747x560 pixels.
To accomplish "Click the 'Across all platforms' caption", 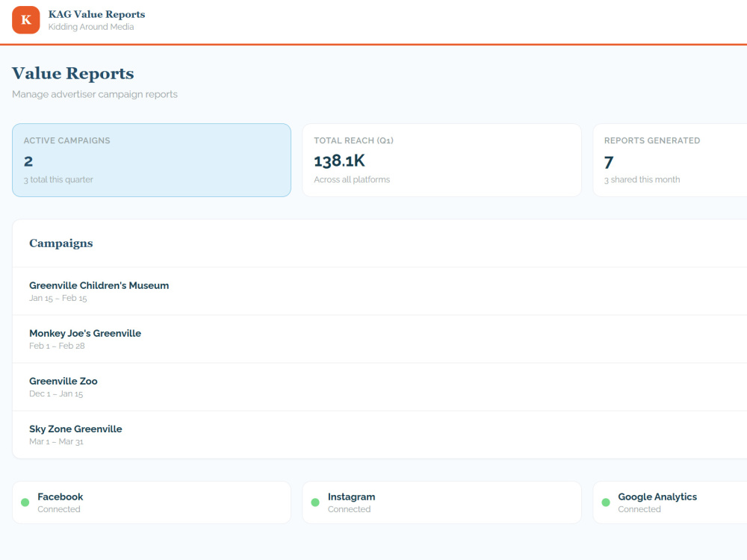I will (x=352, y=179).
